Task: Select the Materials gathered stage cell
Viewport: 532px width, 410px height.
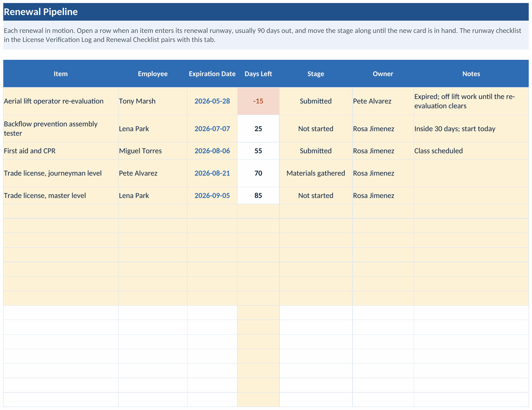Action: (x=316, y=173)
